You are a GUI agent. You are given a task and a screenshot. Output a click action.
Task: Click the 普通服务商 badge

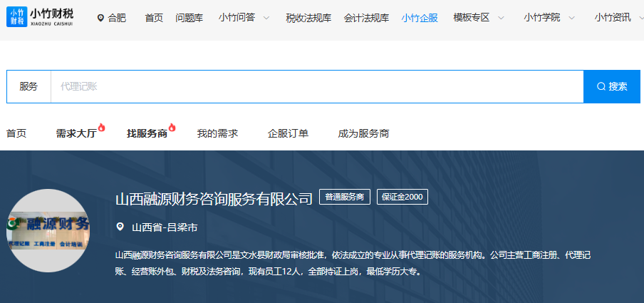coord(345,197)
